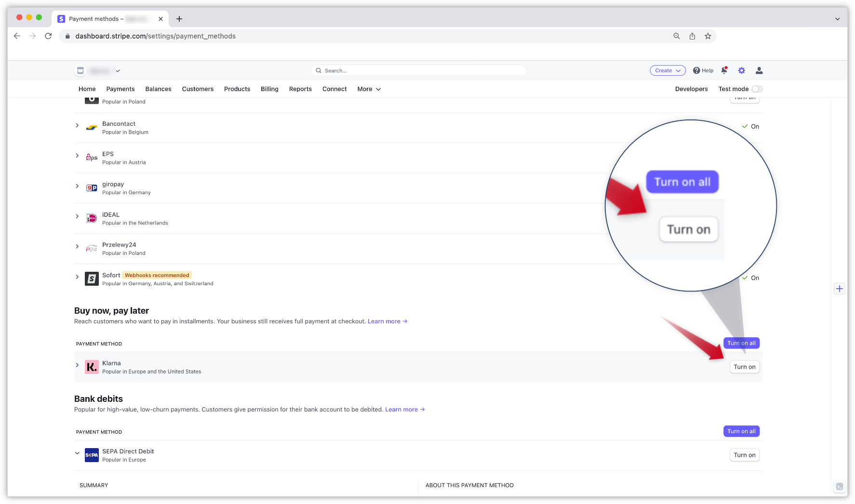Expand the Sofort payment method row
This screenshot has height=504, width=855.
tap(77, 277)
